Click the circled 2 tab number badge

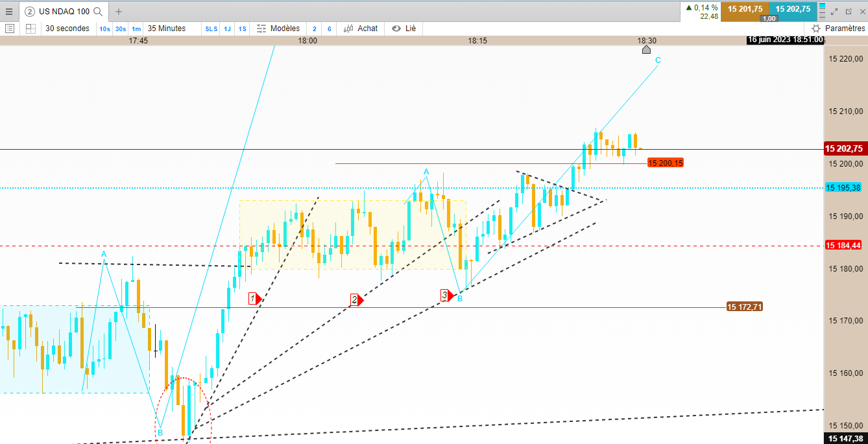click(29, 12)
